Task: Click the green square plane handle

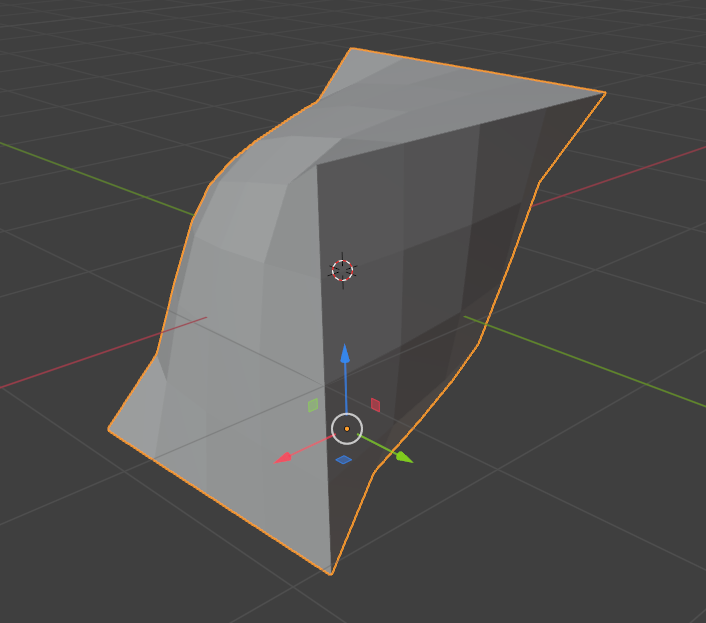Action: [x=313, y=405]
